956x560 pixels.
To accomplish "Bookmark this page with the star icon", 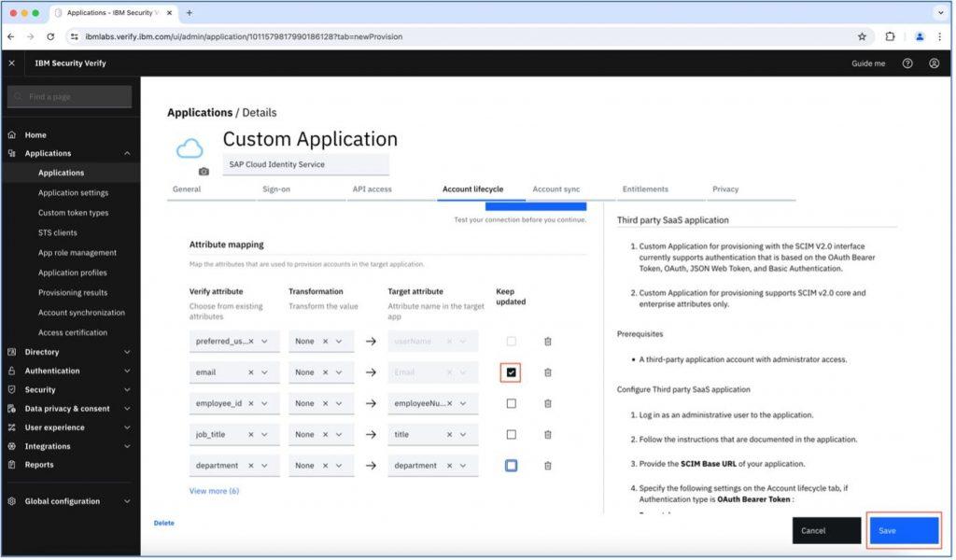I will click(864, 37).
